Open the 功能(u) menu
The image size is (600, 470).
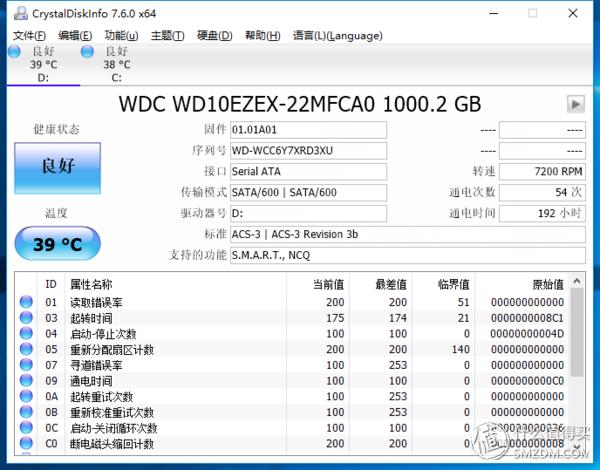(x=121, y=36)
